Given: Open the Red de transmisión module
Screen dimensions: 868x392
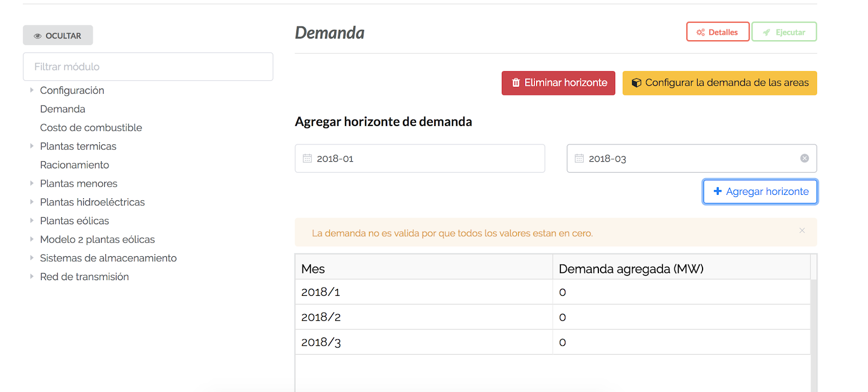Looking at the screenshot, I should (85, 277).
